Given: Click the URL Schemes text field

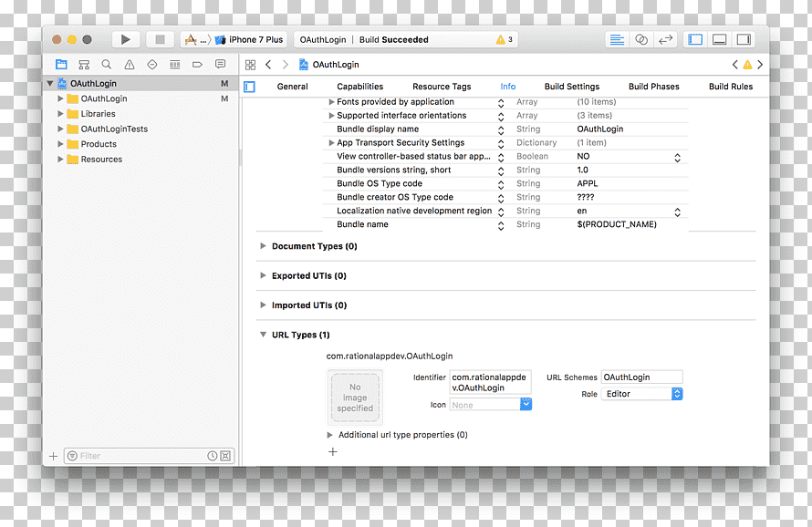Looking at the screenshot, I should [x=641, y=377].
